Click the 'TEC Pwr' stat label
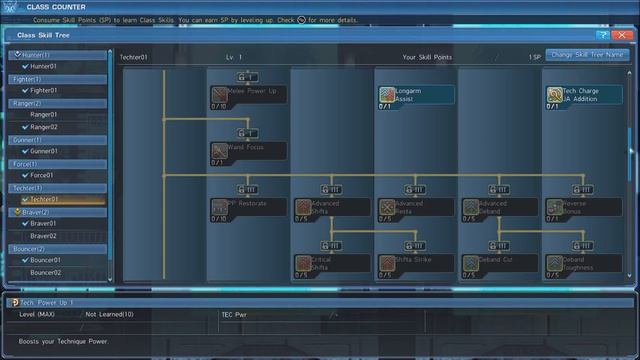This screenshot has width=640, height=360. tap(234, 315)
